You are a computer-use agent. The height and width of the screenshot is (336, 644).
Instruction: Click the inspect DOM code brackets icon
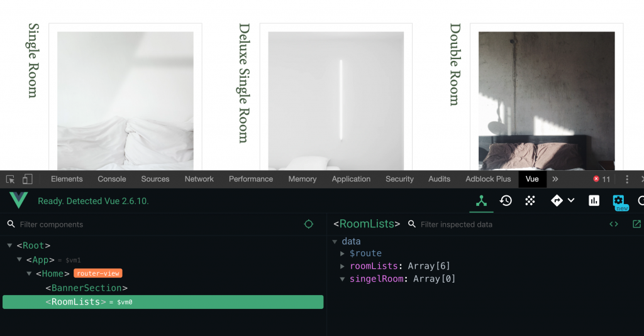pos(614,224)
